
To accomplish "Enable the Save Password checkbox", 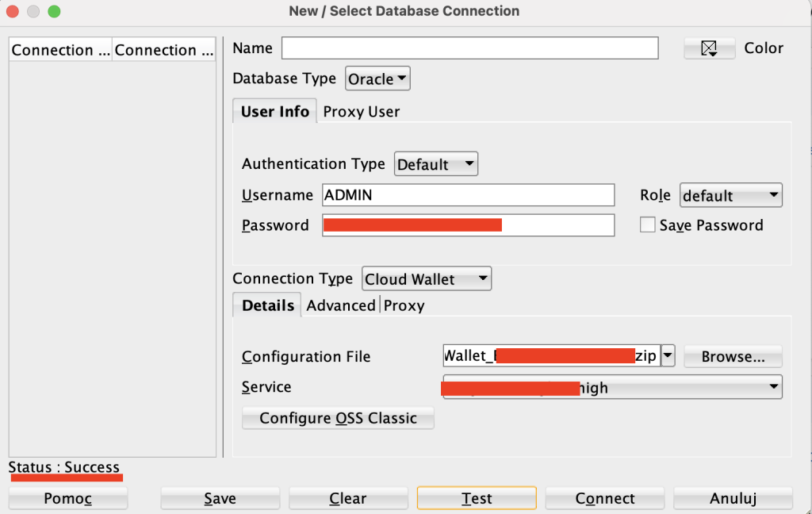I will pos(648,225).
